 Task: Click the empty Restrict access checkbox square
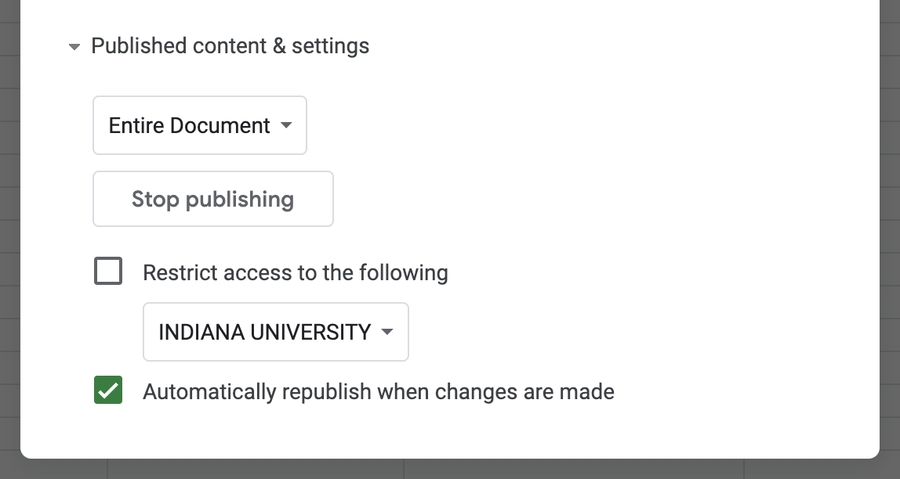tap(108, 271)
